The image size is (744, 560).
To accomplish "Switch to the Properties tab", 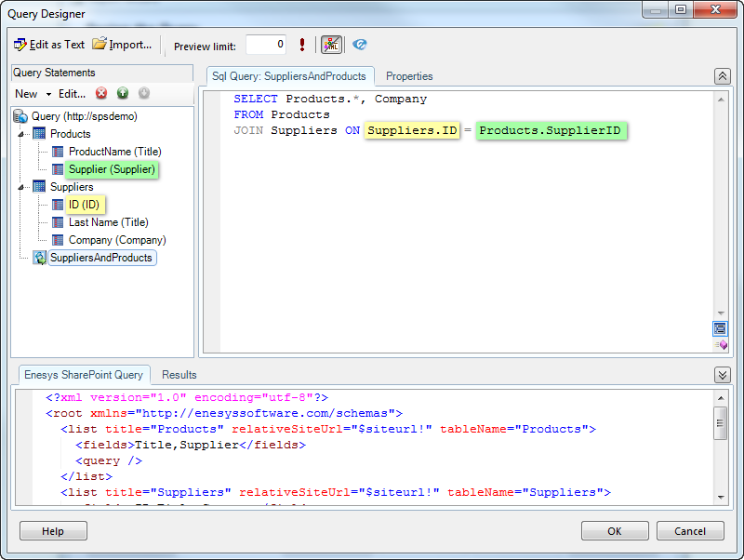I will pyautogui.click(x=409, y=76).
